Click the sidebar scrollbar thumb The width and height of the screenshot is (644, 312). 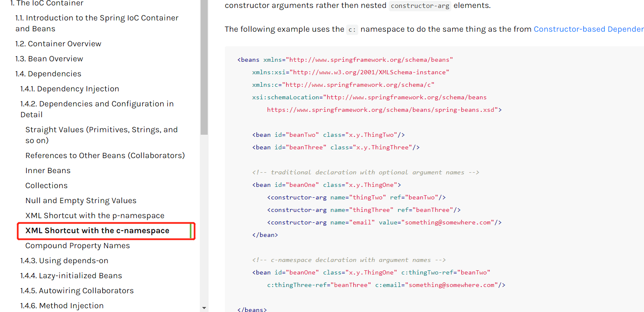pyautogui.click(x=204, y=67)
